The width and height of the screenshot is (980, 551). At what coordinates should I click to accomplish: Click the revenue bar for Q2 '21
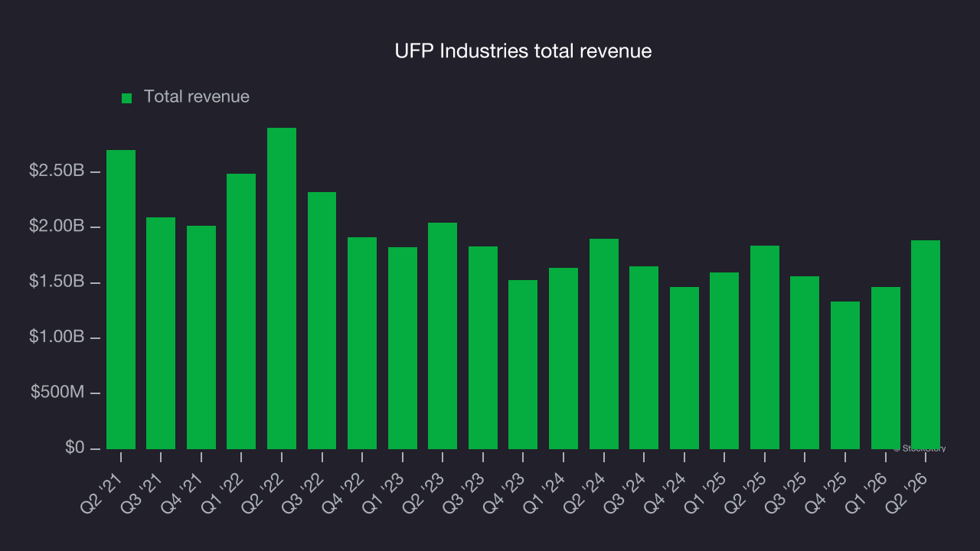pos(121,299)
